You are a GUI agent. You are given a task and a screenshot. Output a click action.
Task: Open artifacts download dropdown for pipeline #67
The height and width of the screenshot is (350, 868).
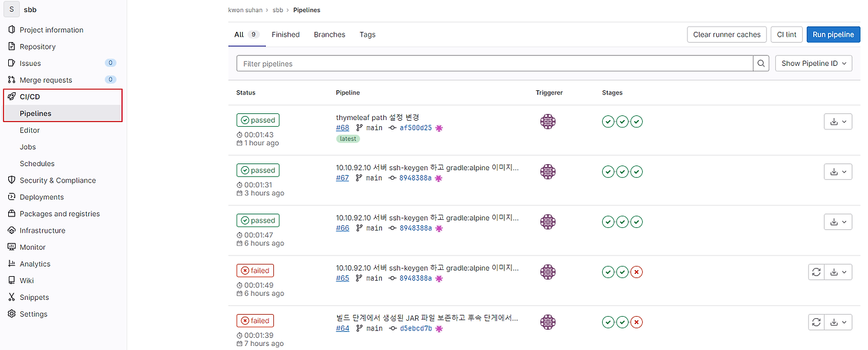[x=838, y=172]
